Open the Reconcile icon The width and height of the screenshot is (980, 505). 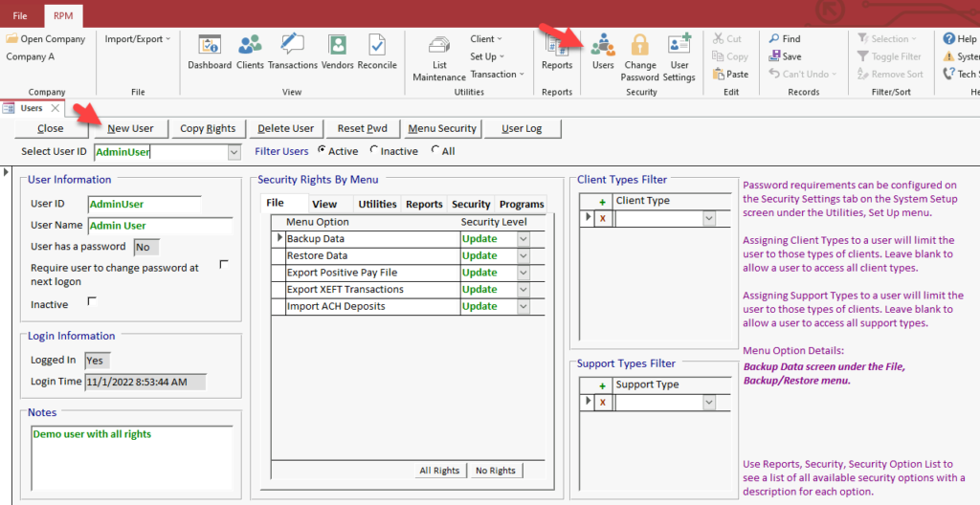377,45
